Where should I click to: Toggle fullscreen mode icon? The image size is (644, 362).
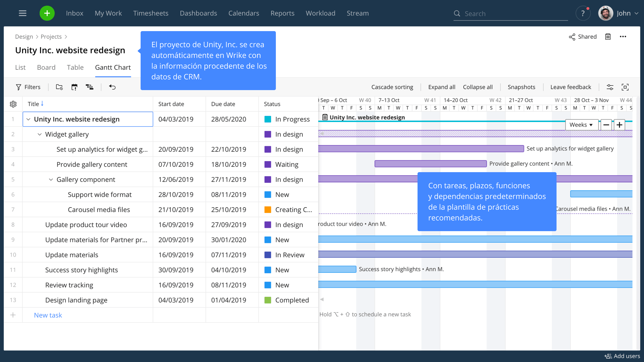point(625,87)
